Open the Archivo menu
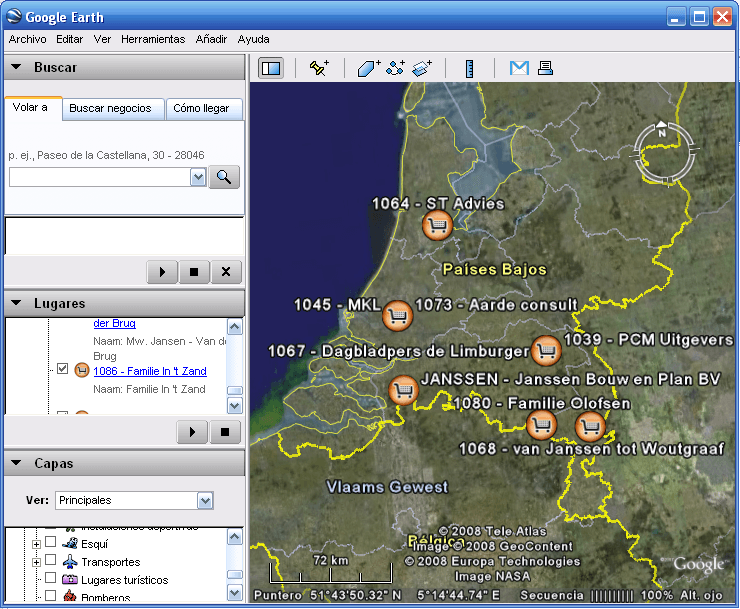The width and height of the screenshot is (740, 609). (27, 39)
